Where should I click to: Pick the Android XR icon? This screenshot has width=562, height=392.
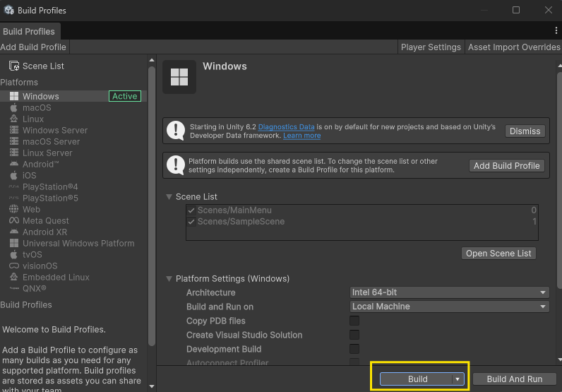point(14,232)
